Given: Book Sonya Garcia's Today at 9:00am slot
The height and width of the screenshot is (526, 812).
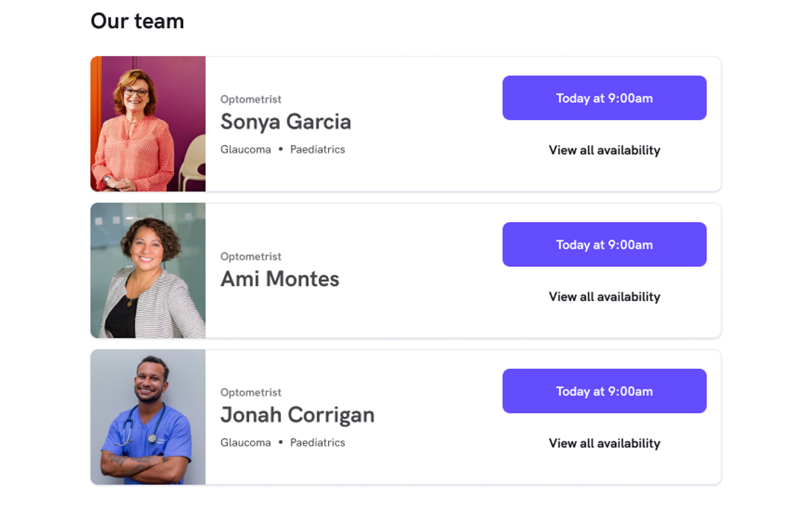Looking at the screenshot, I should pos(604,98).
